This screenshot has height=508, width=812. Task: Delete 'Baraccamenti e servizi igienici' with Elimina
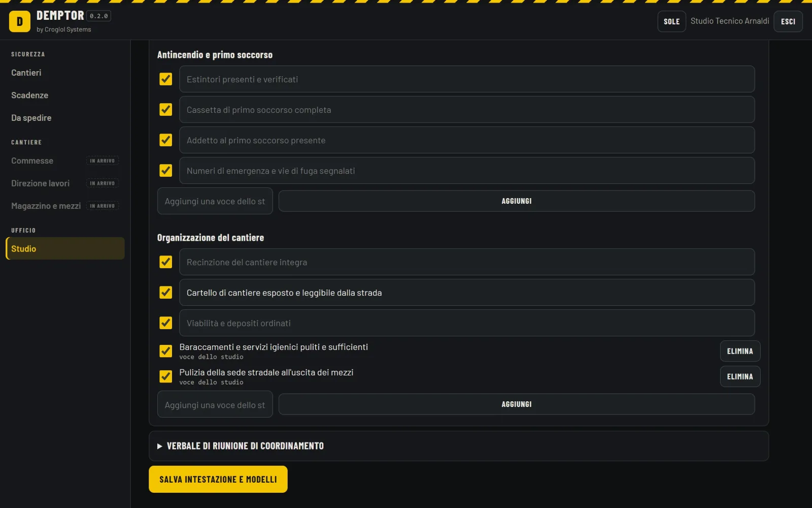coord(740,351)
